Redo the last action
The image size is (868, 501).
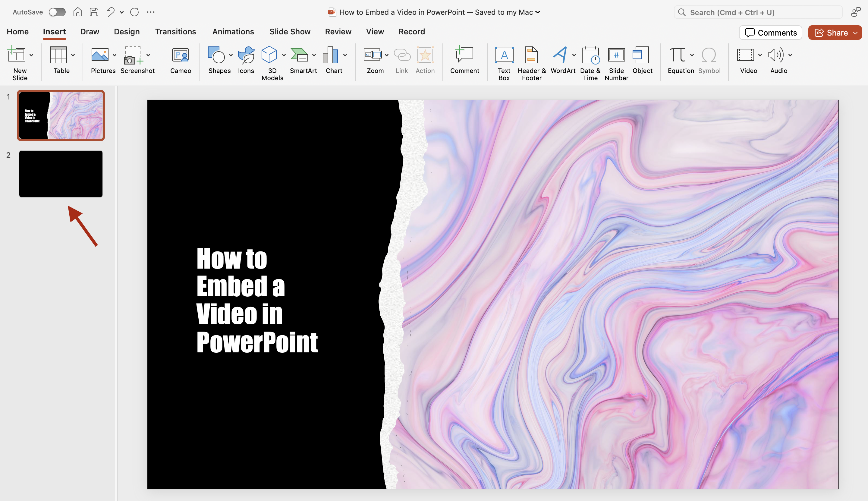click(x=134, y=12)
